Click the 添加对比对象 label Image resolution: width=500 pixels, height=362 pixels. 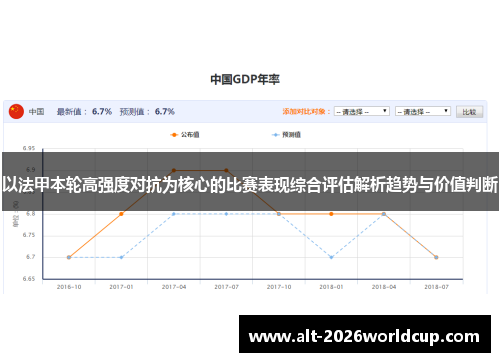click(x=306, y=111)
